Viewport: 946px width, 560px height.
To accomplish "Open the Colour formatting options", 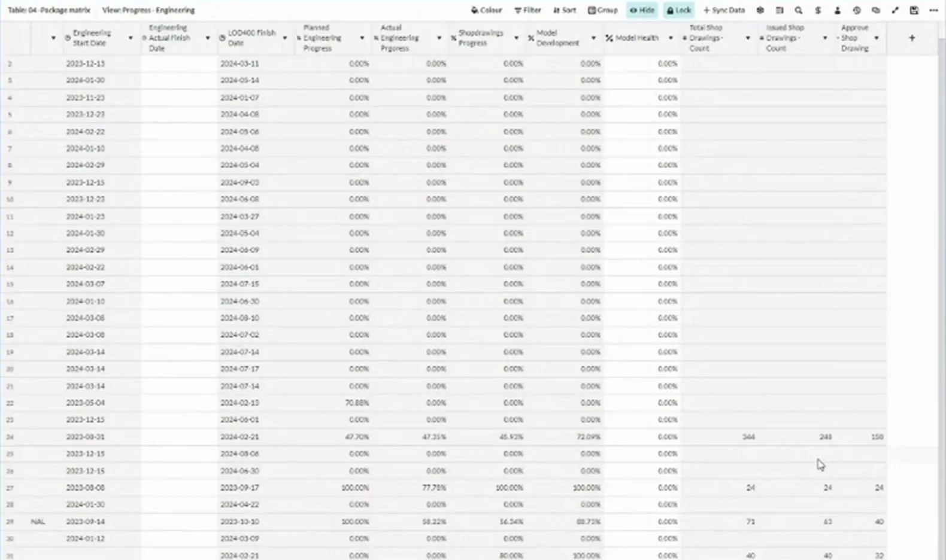I will (486, 10).
